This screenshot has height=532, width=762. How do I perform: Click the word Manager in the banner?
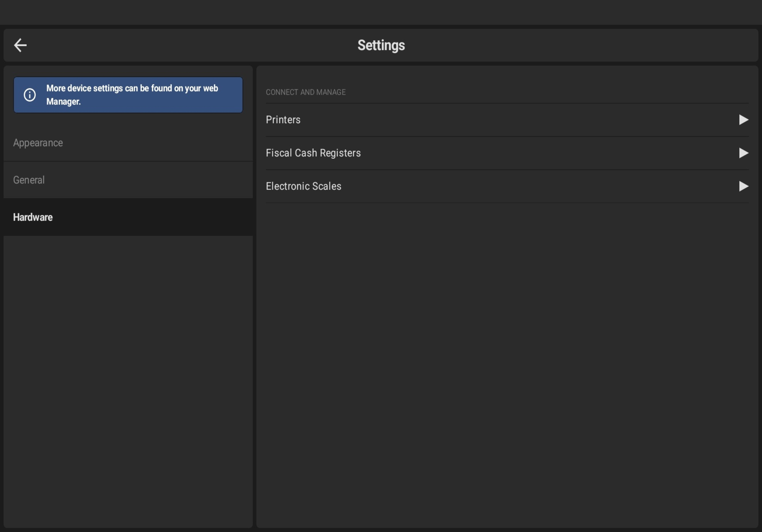pyautogui.click(x=63, y=101)
